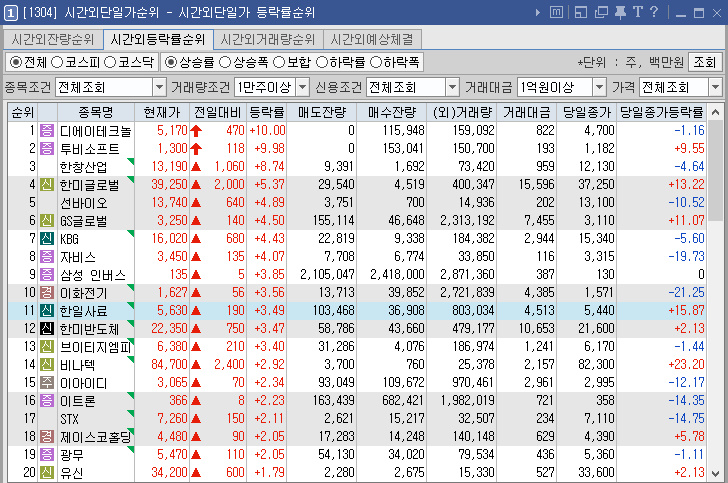Image resolution: width=728 pixels, height=483 pixels.
Task: Select the 코스닥 radio button
Action: pyautogui.click(x=110, y=62)
